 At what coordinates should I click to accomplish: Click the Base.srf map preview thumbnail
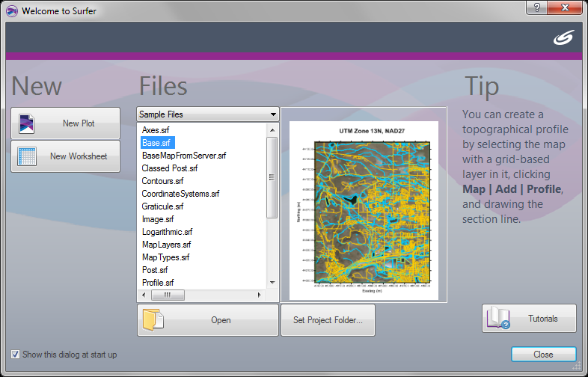click(364, 210)
